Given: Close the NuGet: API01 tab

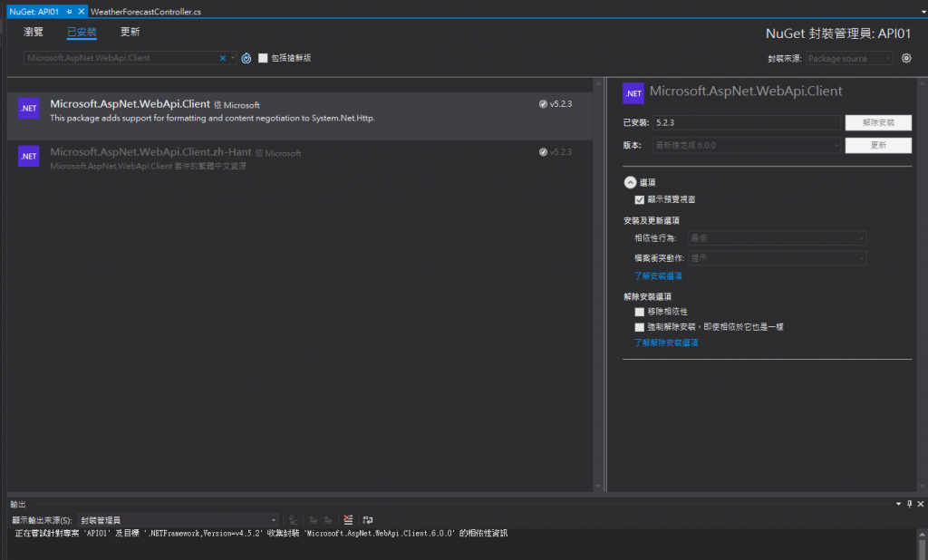Looking at the screenshot, I should click(x=81, y=11).
